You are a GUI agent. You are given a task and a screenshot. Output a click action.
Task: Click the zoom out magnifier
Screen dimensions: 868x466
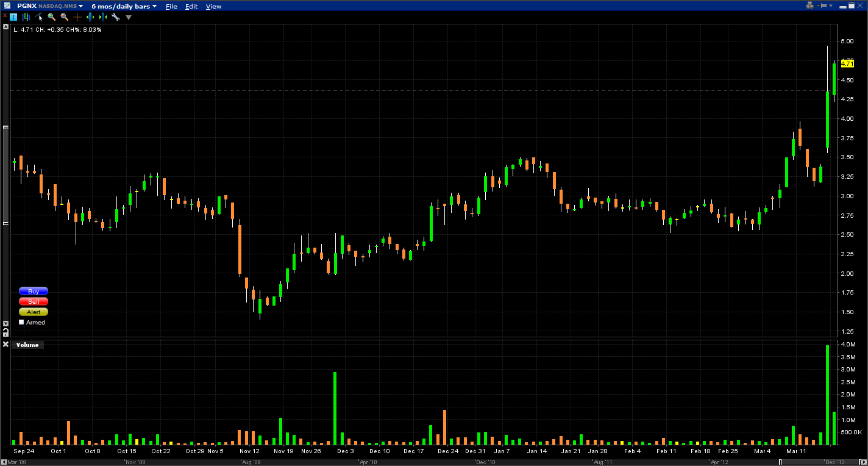[x=64, y=17]
